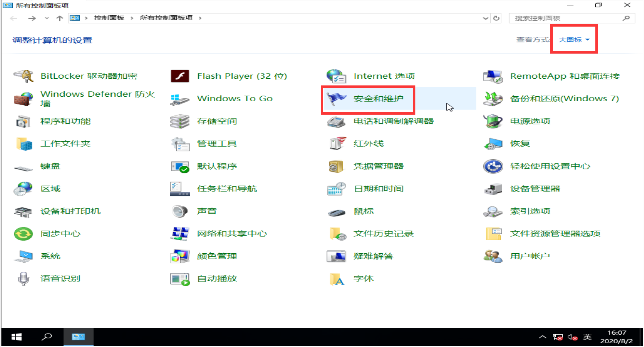
Task: Expand the chevron before 控制面板 breadcrumb
Action: (86, 18)
